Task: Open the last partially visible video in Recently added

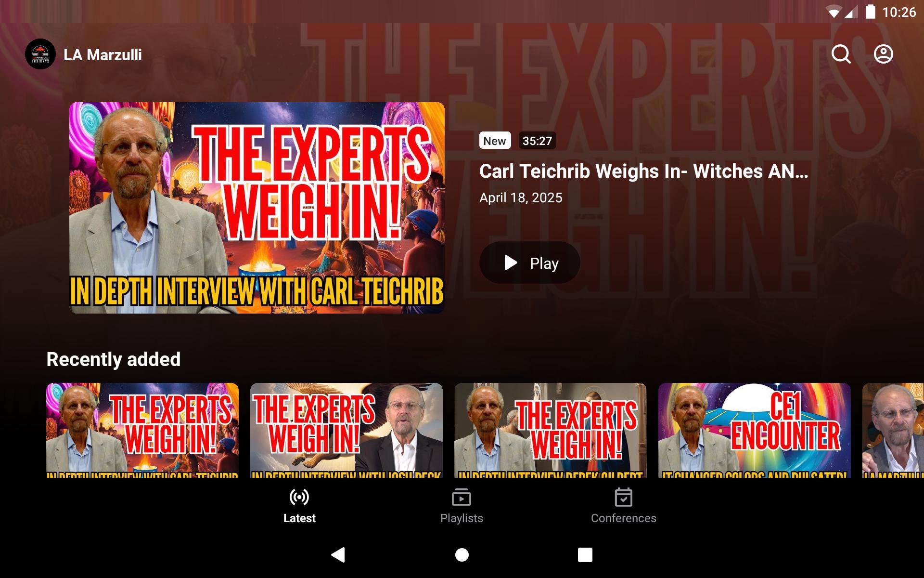Action: [893, 430]
